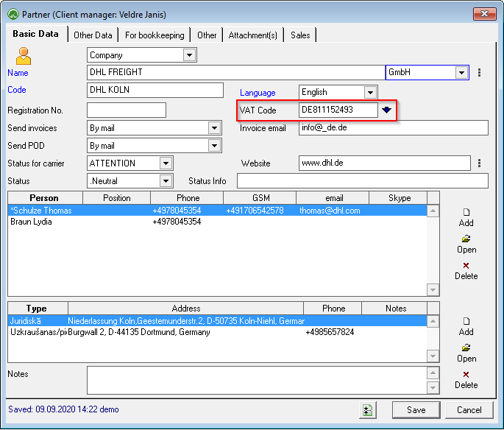Click the Add icon in the persons panel
Viewport: 504px width, 430px height.
click(466, 212)
